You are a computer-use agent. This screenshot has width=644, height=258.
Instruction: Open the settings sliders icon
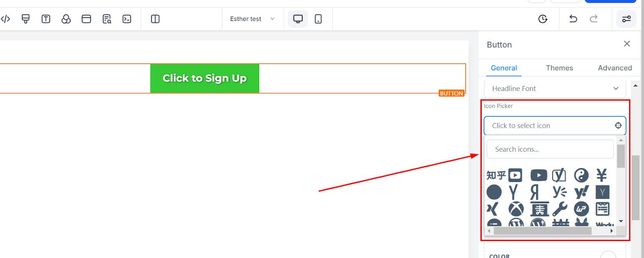[626, 19]
